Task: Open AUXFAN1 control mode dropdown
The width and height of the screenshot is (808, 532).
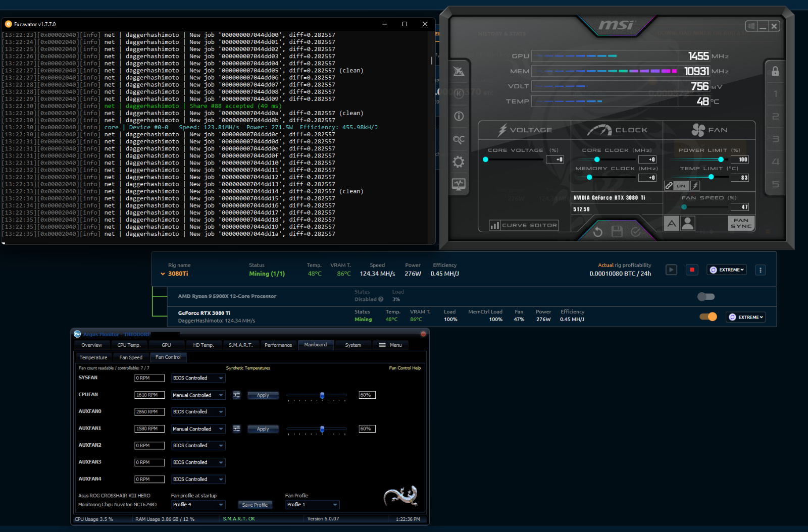Action: [198, 429]
